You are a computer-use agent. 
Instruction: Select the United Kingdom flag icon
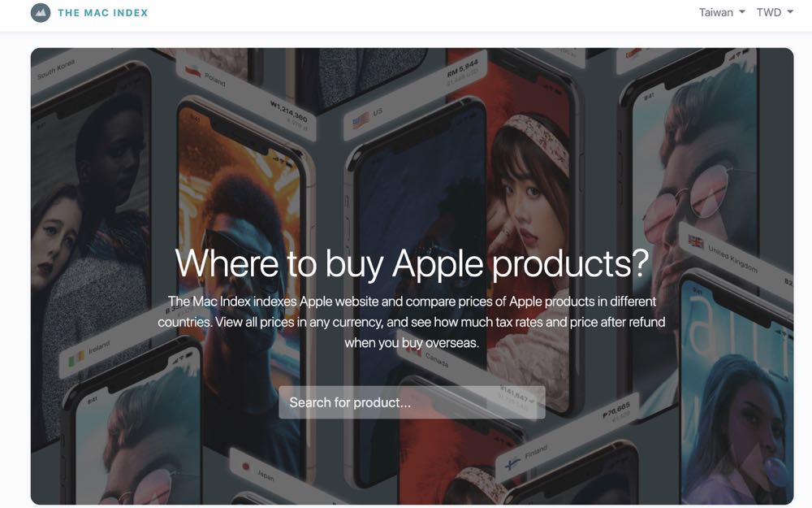(696, 241)
